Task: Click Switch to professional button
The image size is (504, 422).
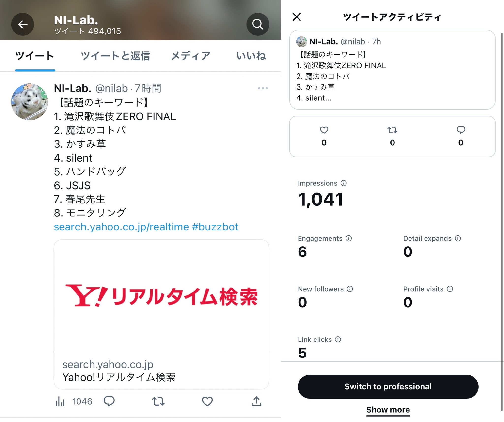Action: click(x=388, y=387)
